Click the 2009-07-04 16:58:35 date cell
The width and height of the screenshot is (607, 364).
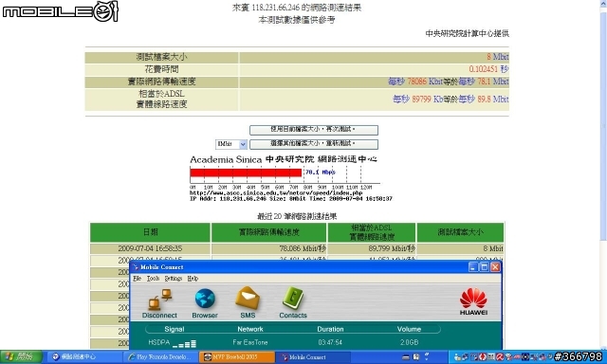(150, 248)
